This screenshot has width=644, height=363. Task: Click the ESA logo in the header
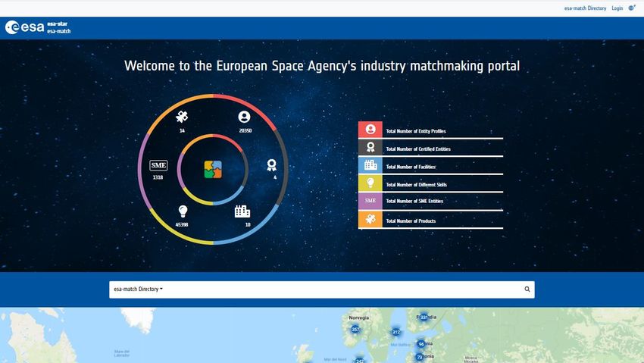[x=24, y=27]
